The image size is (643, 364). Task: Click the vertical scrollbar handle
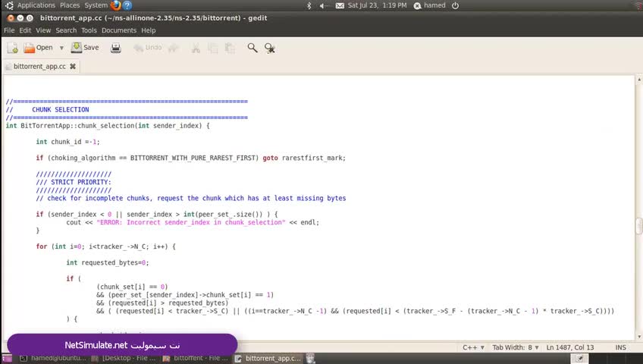click(x=639, y=226)
